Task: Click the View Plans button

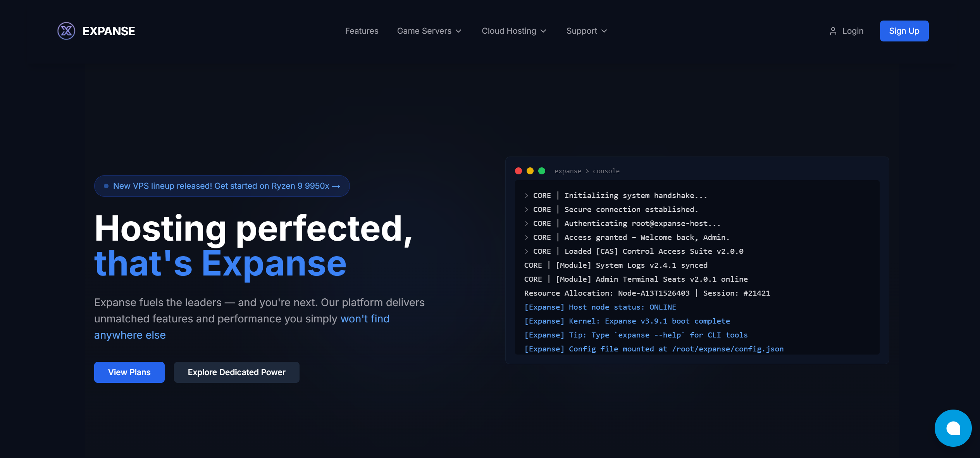Action: tap(129, 372)
